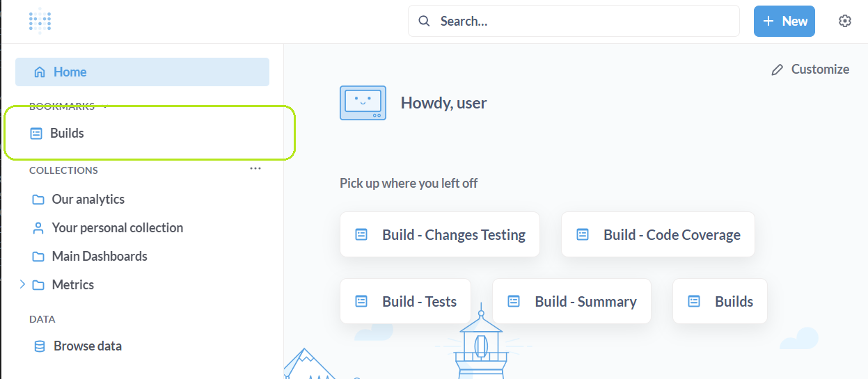Click the Metabase logo icon
The height and width of the screenshot is (379, 868).
40,21
